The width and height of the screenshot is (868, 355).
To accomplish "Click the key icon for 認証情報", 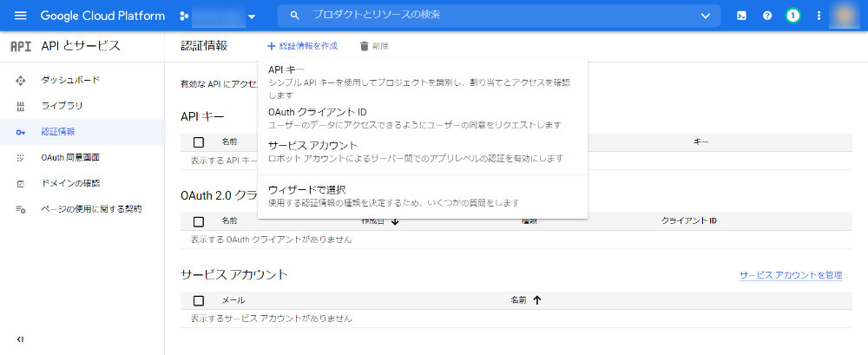I will click(x=21, y=132).
